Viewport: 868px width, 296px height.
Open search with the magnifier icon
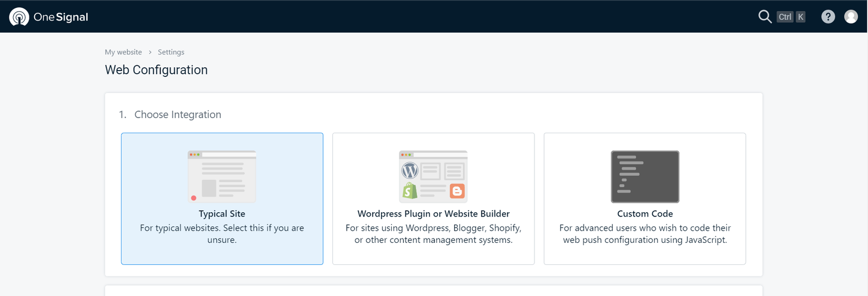pos(764,17)
